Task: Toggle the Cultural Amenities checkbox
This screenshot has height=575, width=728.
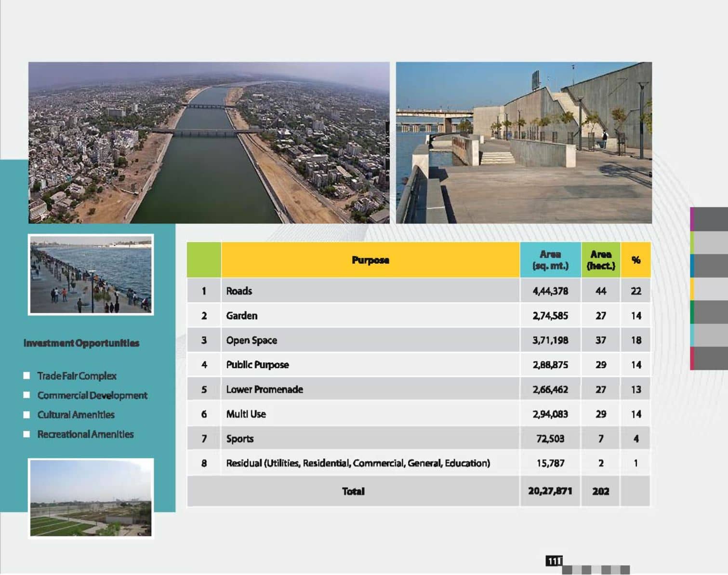Action: pyautogui.click(x=27, y=415)
